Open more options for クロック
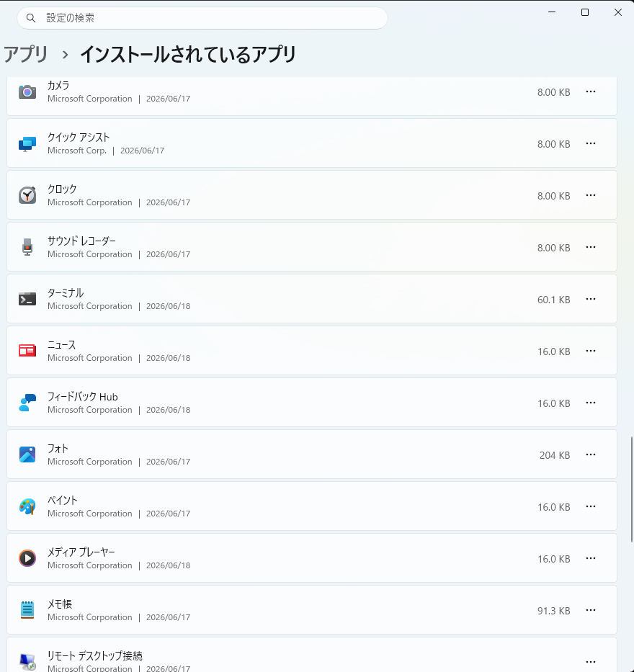 (591, 195)
